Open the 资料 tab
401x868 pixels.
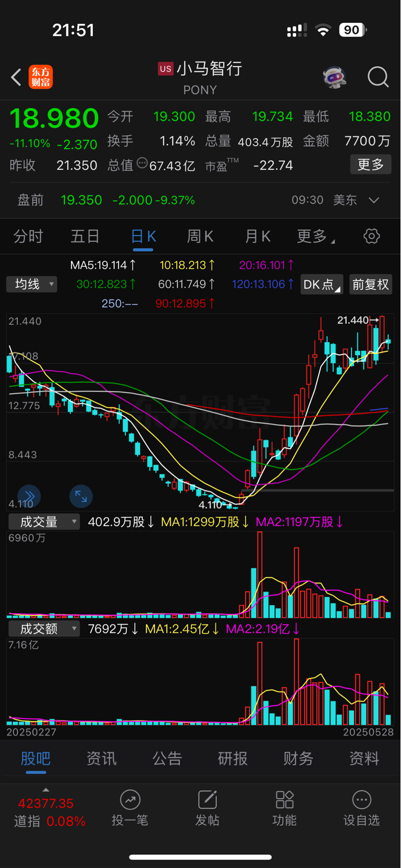coord(364,759)
